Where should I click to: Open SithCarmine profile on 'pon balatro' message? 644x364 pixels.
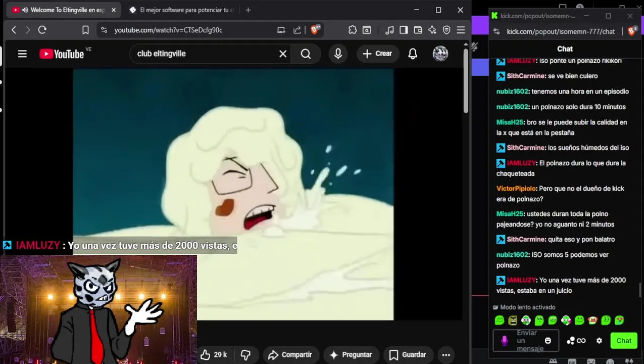pos(525,240)
